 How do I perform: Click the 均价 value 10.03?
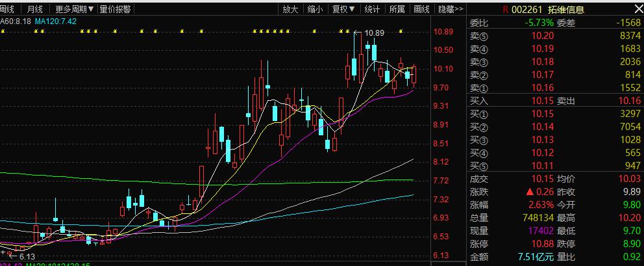(x=630, y=179)
